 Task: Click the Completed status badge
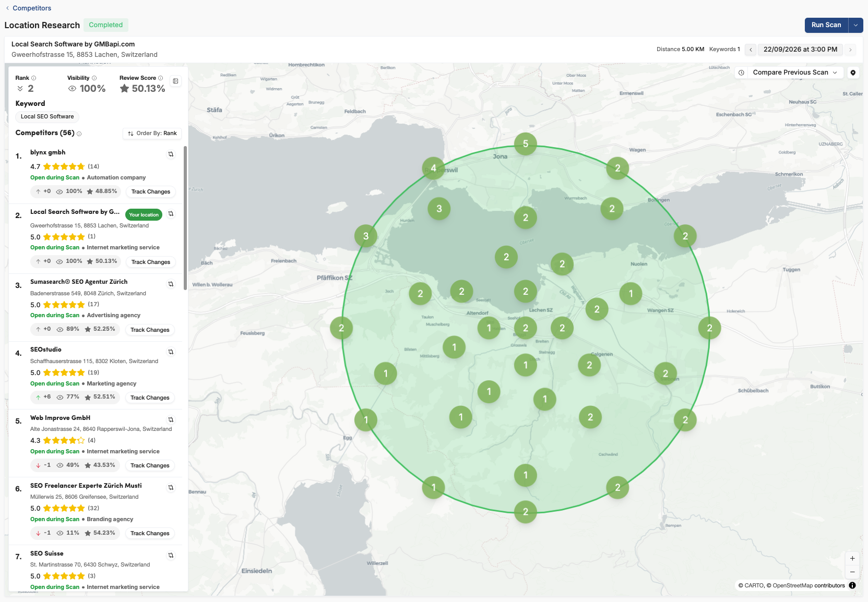[106, 25]
